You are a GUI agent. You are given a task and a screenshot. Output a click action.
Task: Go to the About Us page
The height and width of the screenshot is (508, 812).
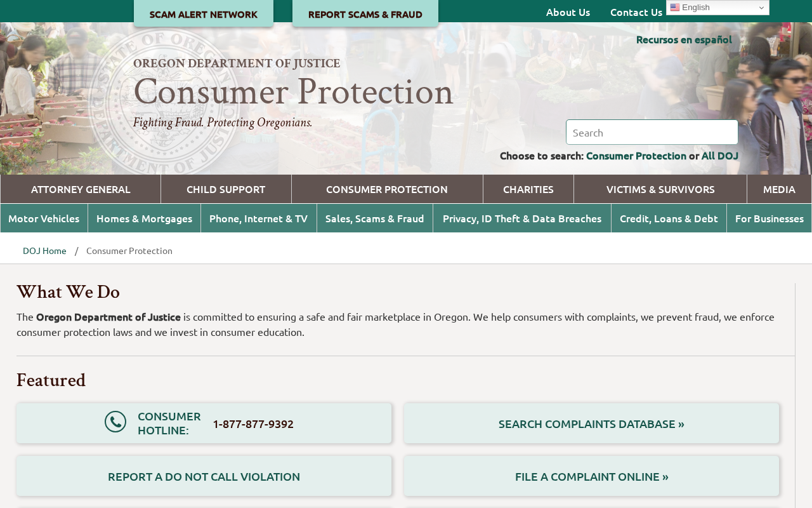(568, 12)
